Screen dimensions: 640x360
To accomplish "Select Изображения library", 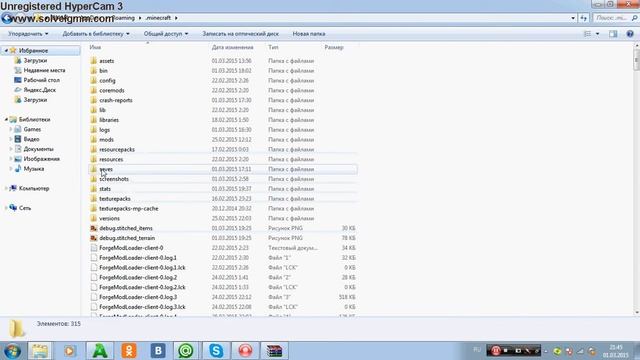I will pyautogui.click(x=42, y=159).
